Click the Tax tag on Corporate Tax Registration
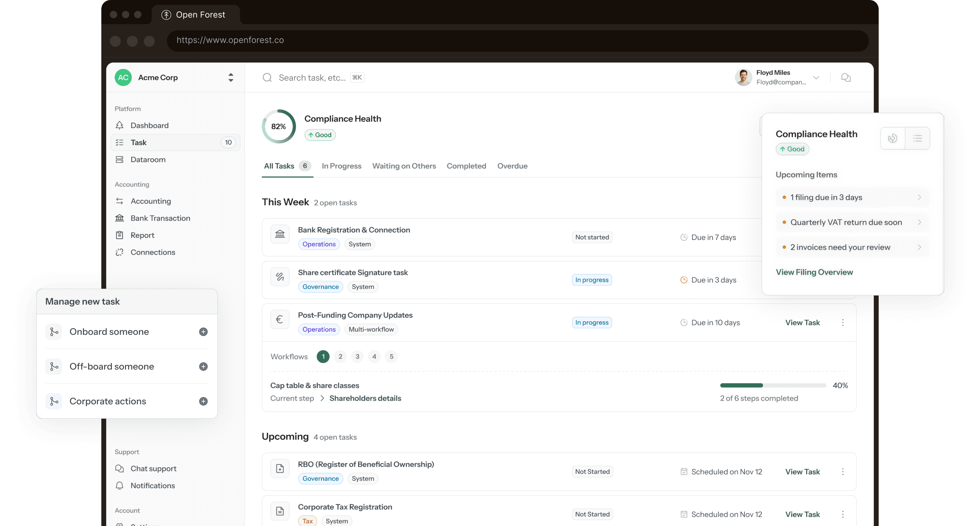The width and height of the screenshot is (980, 526). (307, 521)
